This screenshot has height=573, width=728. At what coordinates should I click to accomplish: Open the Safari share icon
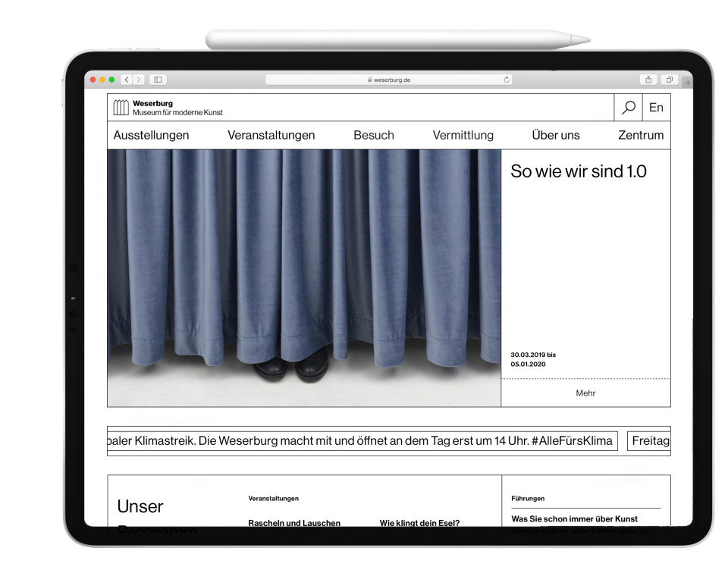(650, 80)
